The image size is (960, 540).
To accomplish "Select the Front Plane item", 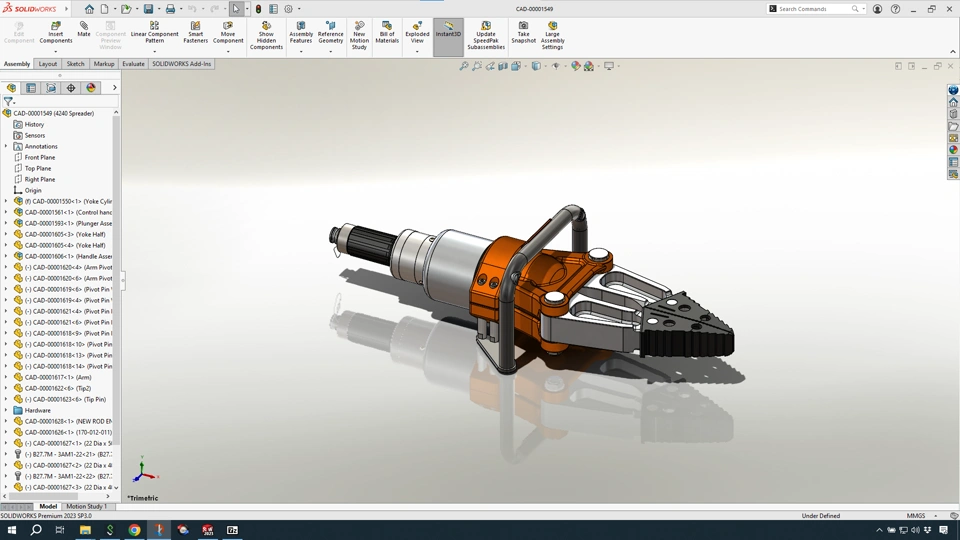I will tap(40, 157).
